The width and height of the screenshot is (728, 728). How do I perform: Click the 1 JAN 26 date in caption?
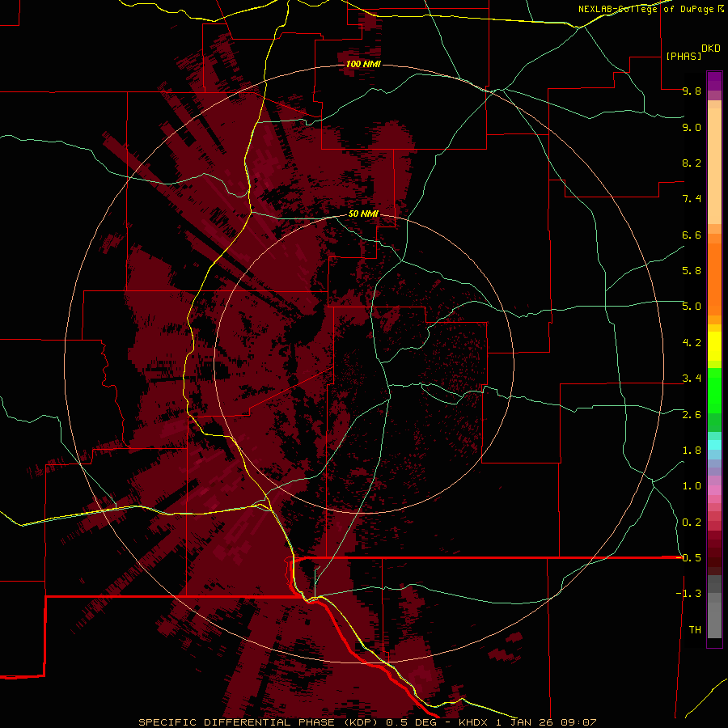click(525, 722)
